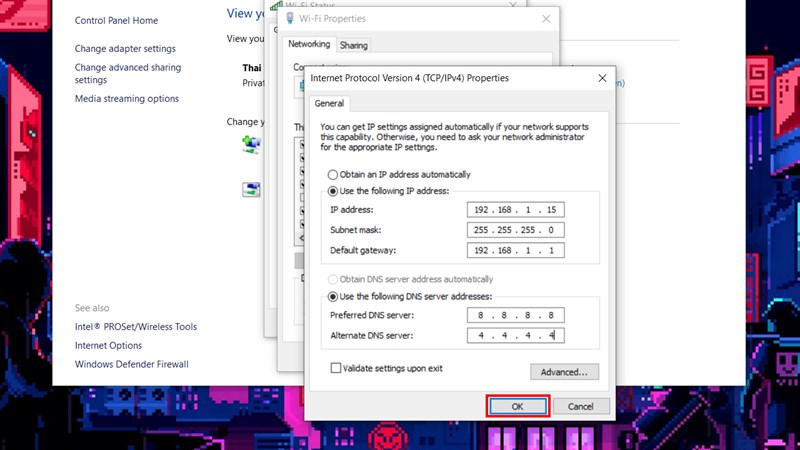Enable Validate settings upon exit checkbox
800x450 pixels.
[336, 368]
